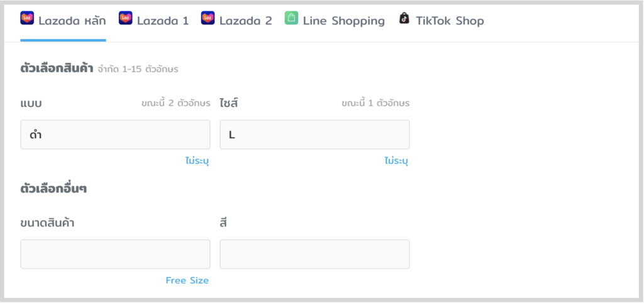This screenshot has width=644, height=303.
Task: Click the Lazada 2 shop icon
Action: pos(208,18)
